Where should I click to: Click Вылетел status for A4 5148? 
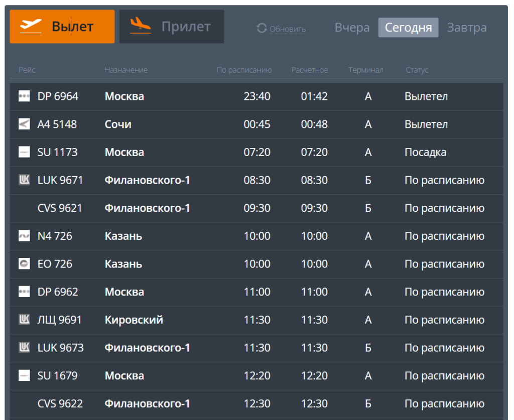tap(426, 124)
